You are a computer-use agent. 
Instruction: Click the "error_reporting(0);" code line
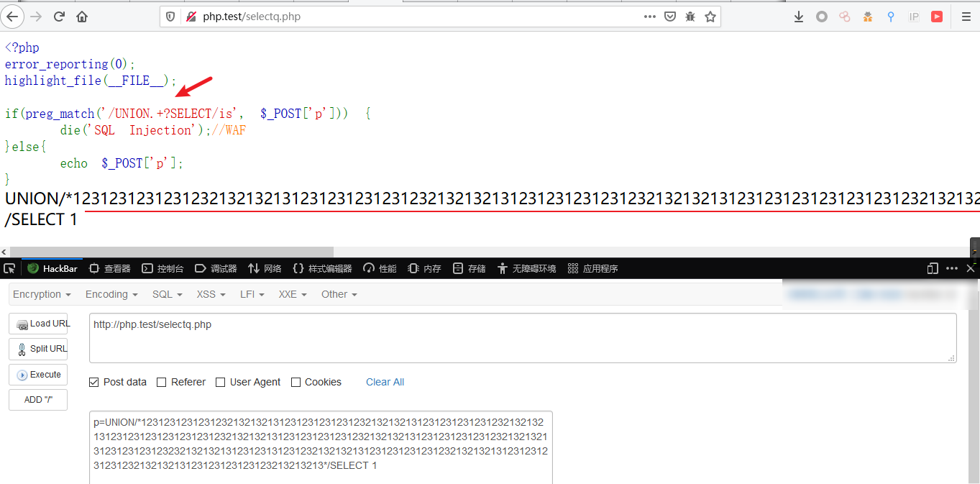pyautogui.click(x=70, y=64)
